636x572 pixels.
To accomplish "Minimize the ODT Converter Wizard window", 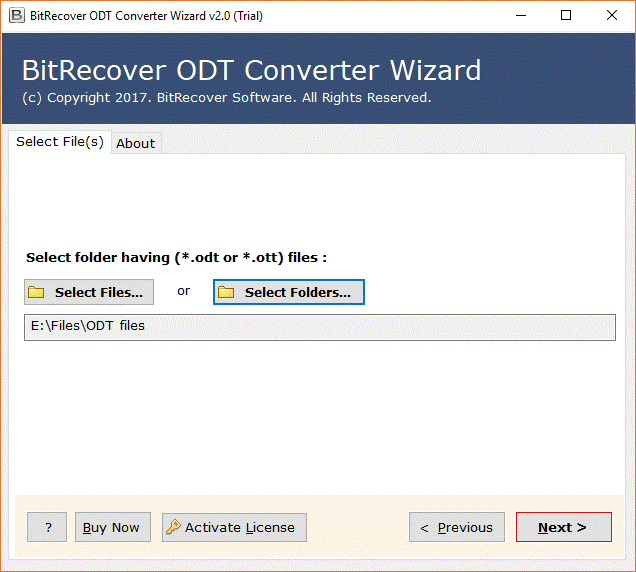I will [519, 16].
